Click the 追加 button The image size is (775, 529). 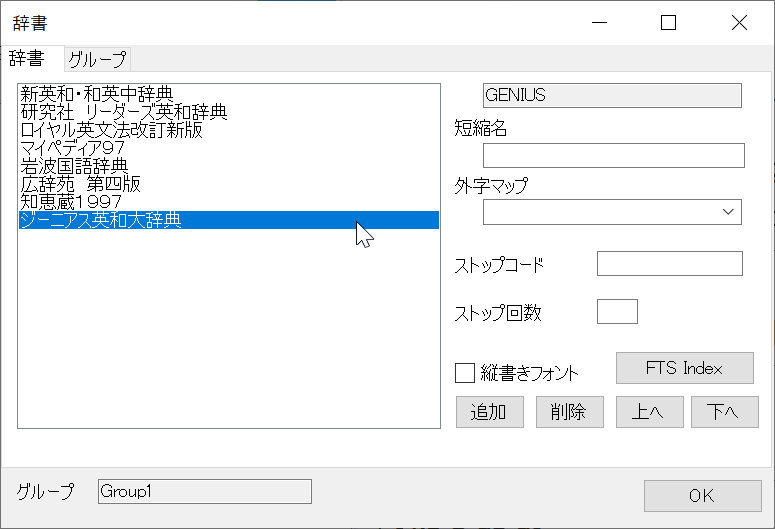point(489,412)
